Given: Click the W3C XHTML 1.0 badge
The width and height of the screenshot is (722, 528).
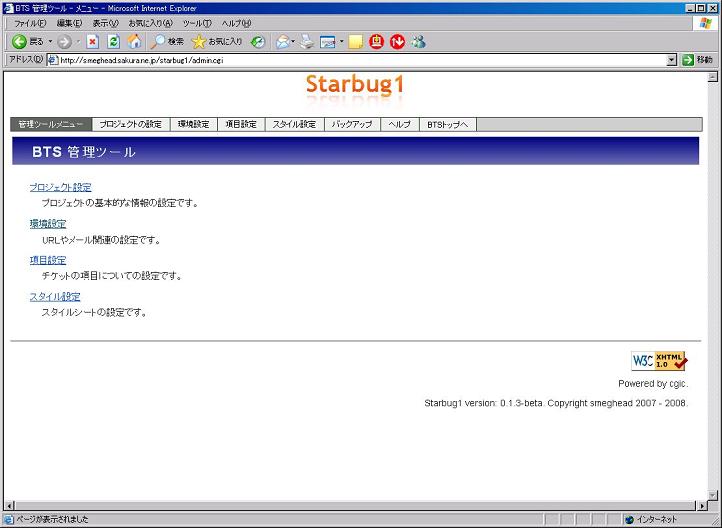Looking at the screenshot, I should tap(659, 361).
